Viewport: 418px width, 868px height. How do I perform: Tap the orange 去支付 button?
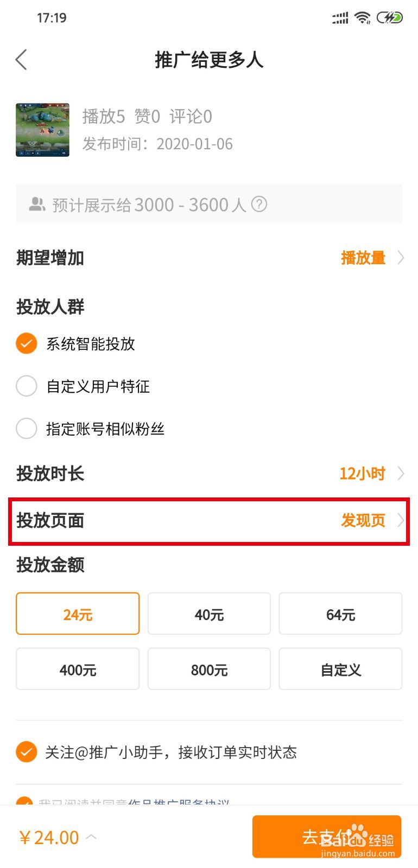(326, 837)
